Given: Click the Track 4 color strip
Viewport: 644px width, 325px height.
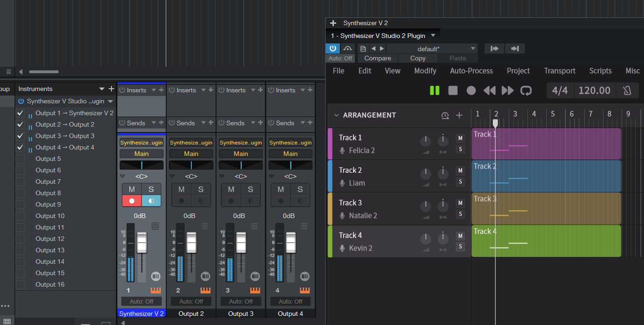Looking at the screenshot, I should [x=330, y=241].
